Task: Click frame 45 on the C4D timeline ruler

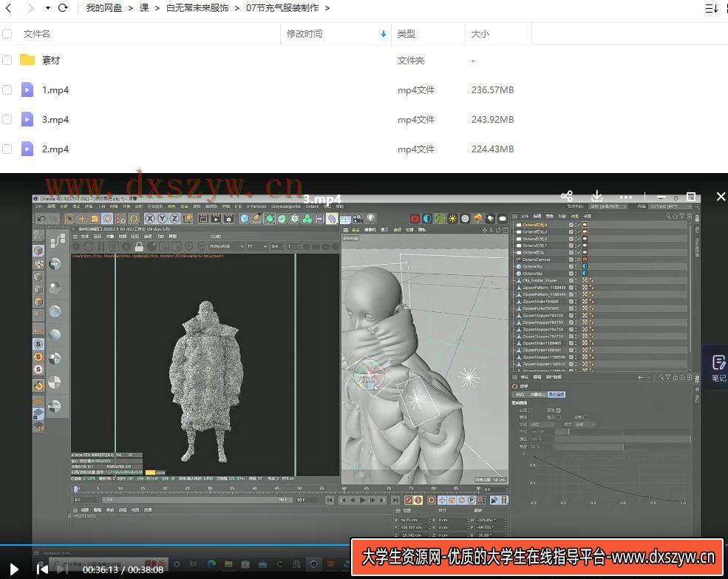Action: pos(276,488)
